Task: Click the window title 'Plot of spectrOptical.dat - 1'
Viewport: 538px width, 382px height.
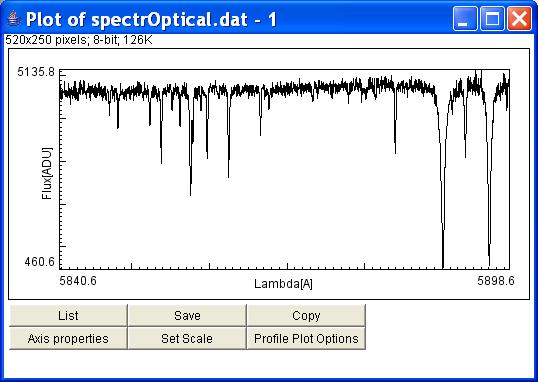Action: point(151,19)
